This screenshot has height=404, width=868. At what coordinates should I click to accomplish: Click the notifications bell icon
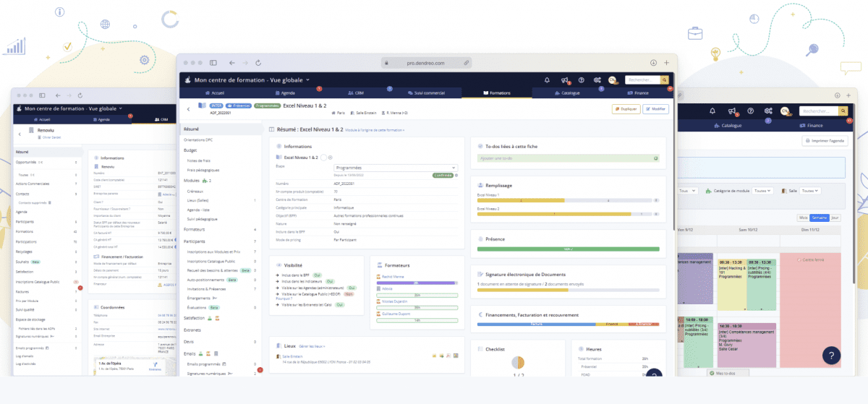click(x=547, y=80)
